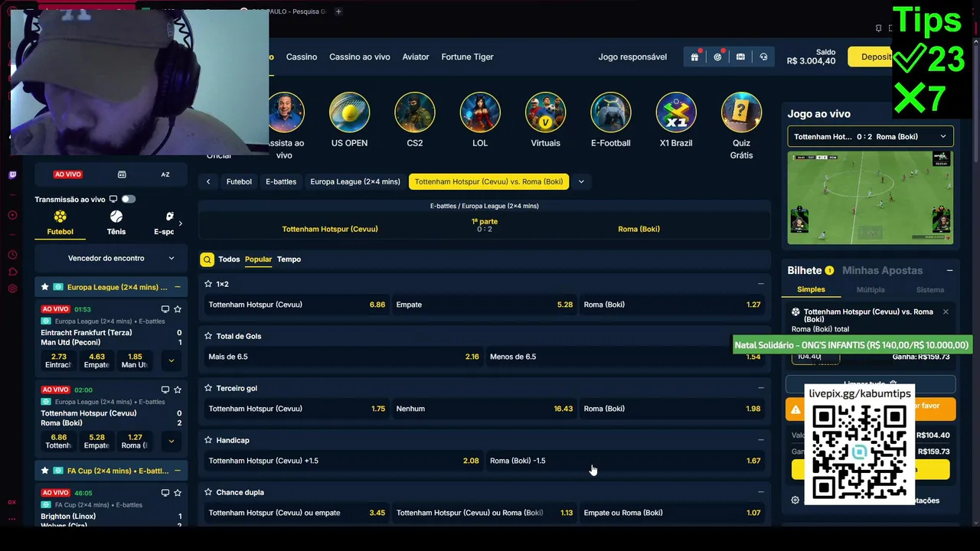Open the CS2 category icon
The height and width of the screenshot is (551, 980).
point(415,112)
